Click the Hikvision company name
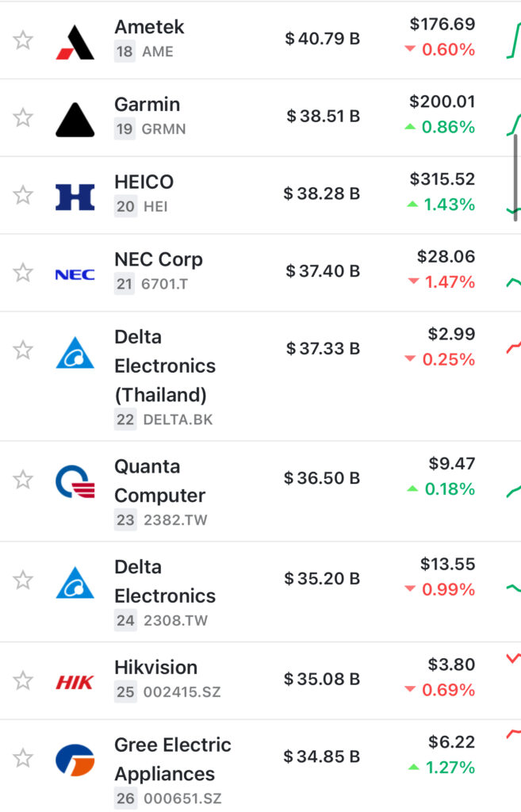The width and height of the screenshot is (521, 812). 156,668
